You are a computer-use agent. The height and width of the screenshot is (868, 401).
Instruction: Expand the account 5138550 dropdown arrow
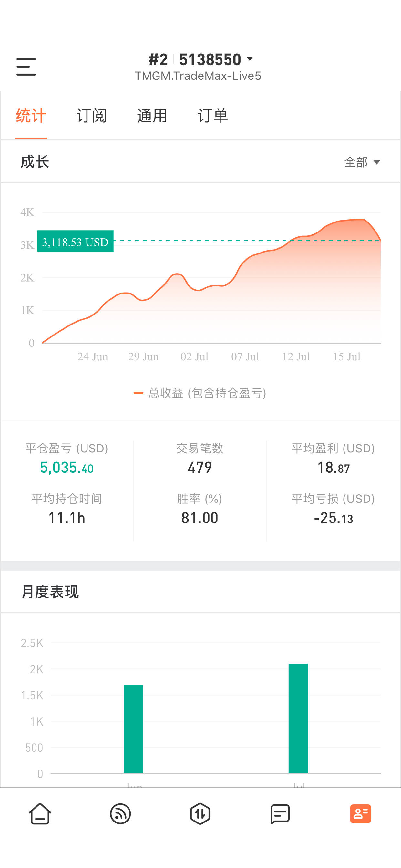[x=250, y=59]
